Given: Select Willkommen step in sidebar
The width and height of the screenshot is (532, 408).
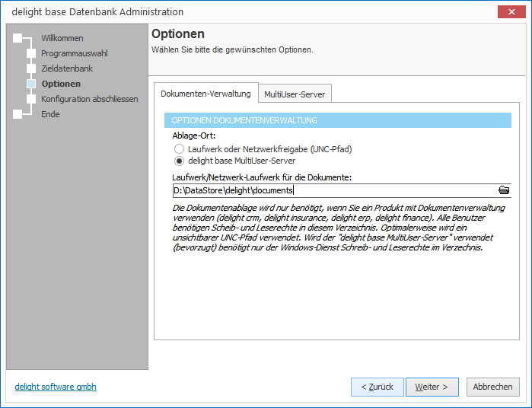Looking at the screenshot, I should point(62,38).
